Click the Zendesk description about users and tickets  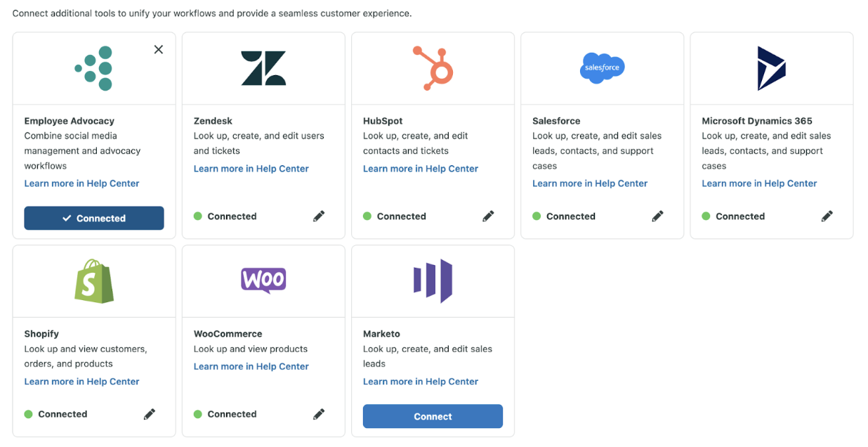[259, 143]
